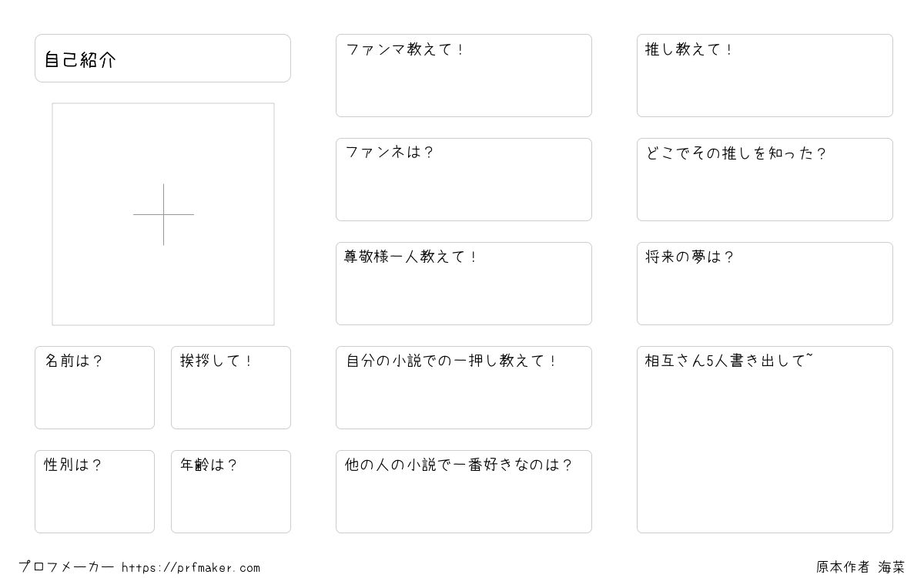Select the 性別は？ field
The height and width of the screenshot is (578, 924).
(95, 492)
